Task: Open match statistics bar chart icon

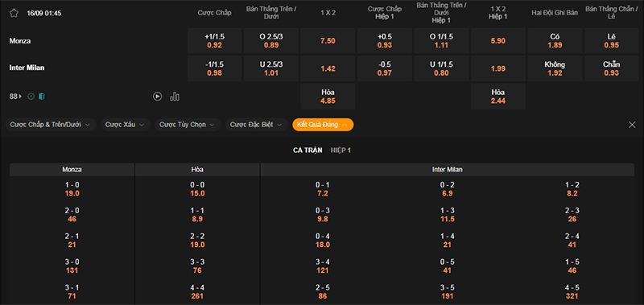Action: click(175, 97)
